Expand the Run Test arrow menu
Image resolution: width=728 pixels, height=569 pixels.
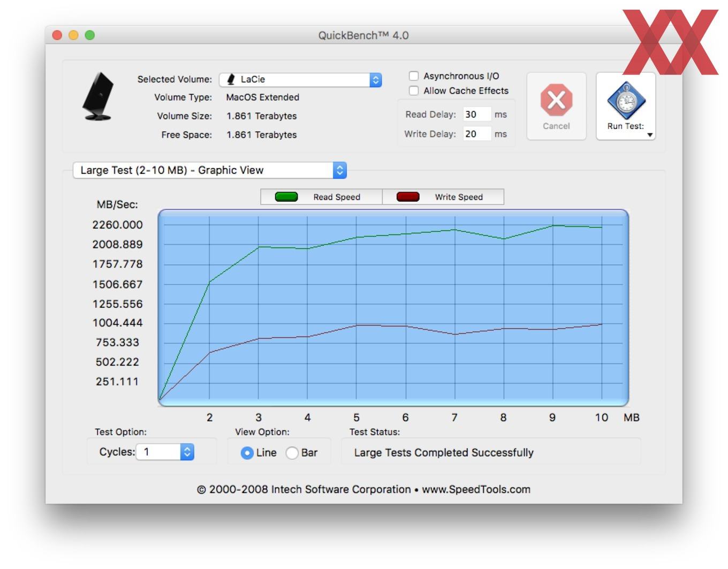[x=650, y=135]
